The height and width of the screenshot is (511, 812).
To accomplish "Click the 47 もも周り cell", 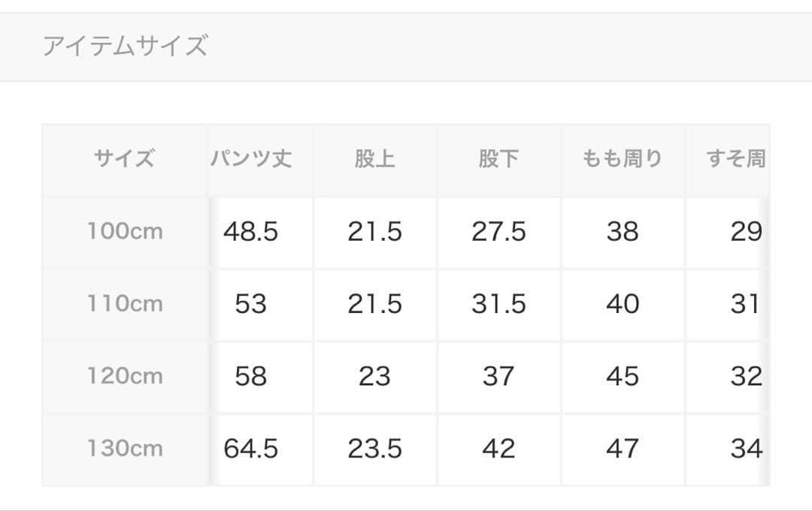I will [x=623, y=449].
